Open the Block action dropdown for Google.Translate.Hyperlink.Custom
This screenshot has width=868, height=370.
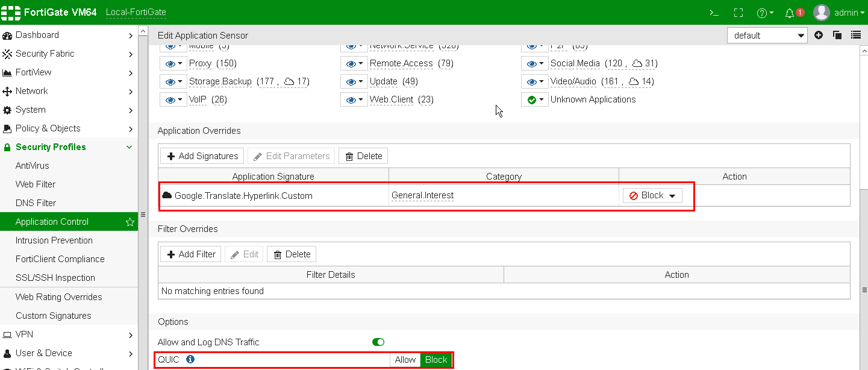pyautogui.click(x=652, y=195)
